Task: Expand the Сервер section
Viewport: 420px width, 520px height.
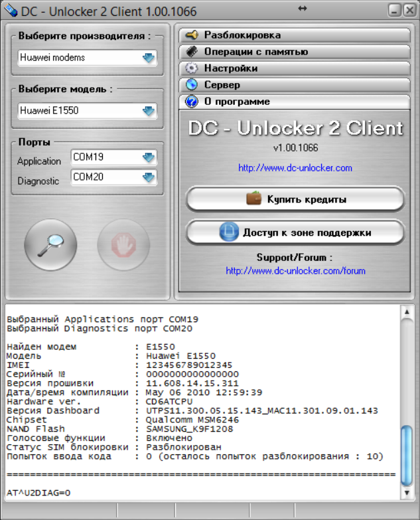Action: pyautogui.click(x=295, y=85)
